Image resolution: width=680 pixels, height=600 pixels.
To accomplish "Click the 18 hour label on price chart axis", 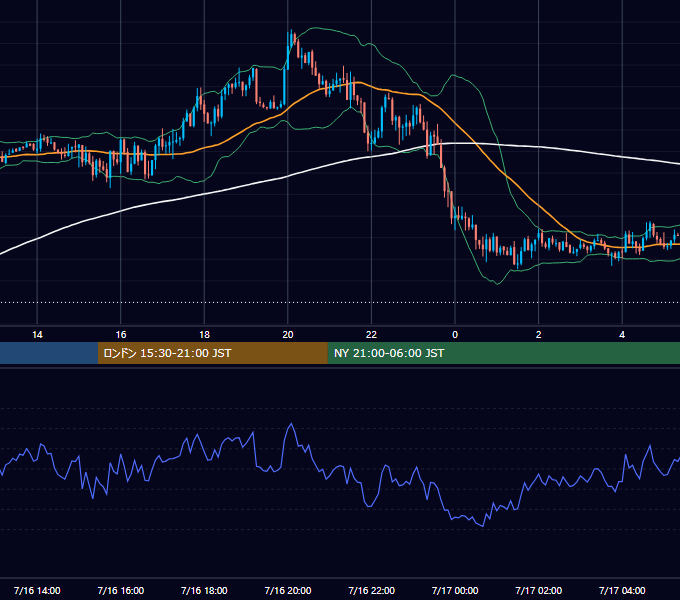I will [x=204, y=335].
